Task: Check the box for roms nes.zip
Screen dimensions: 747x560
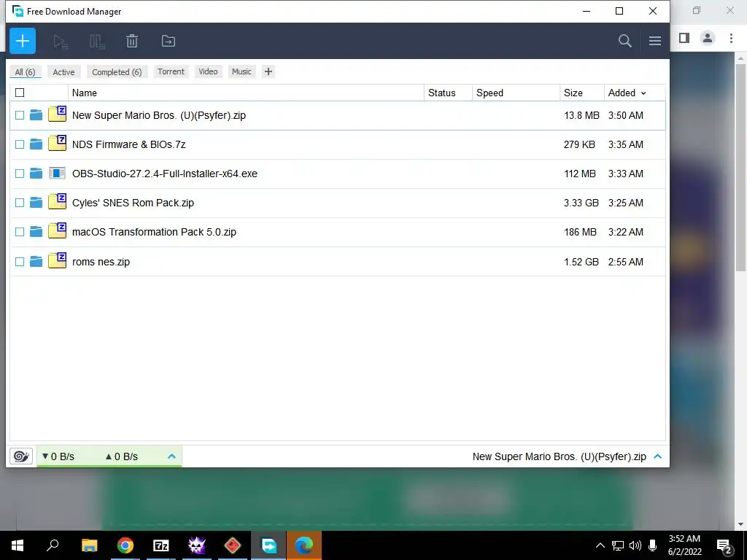Action: coord(20,262)
